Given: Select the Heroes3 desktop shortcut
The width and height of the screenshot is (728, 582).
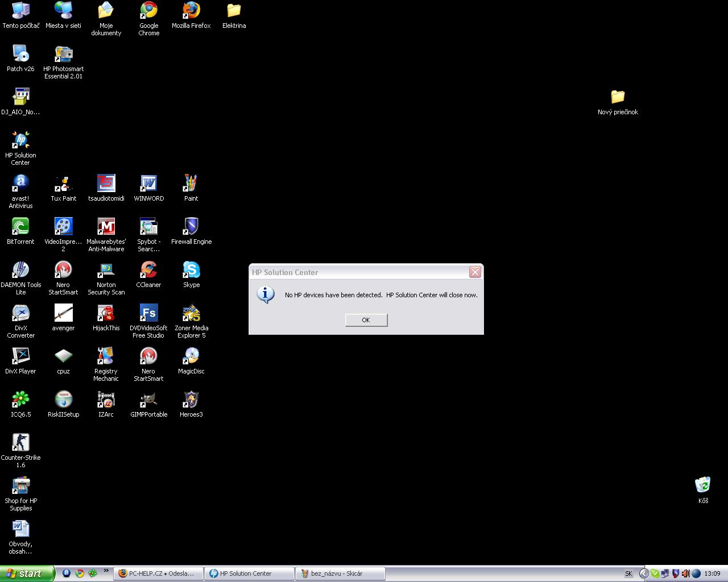Looking at the screenshot, I should 191,404.
